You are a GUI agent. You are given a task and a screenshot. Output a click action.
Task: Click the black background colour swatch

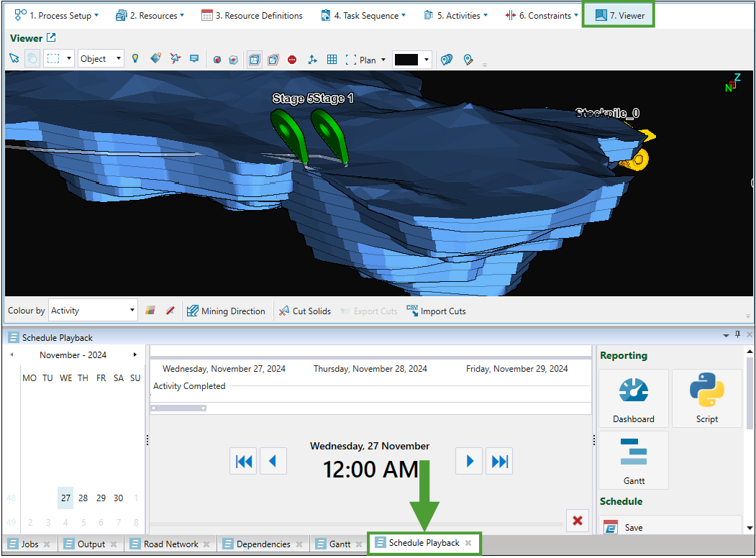tap(406, 60)
